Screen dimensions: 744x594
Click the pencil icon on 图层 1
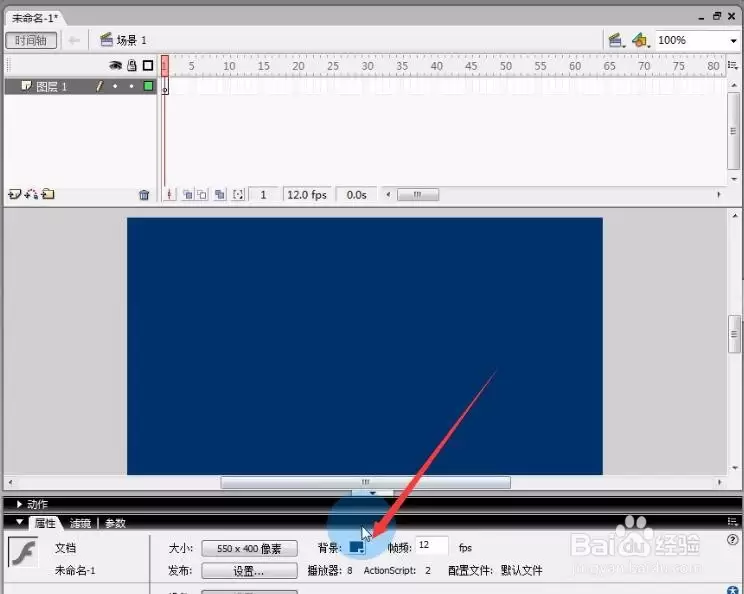pyautogui.click(x=99, y=86)
